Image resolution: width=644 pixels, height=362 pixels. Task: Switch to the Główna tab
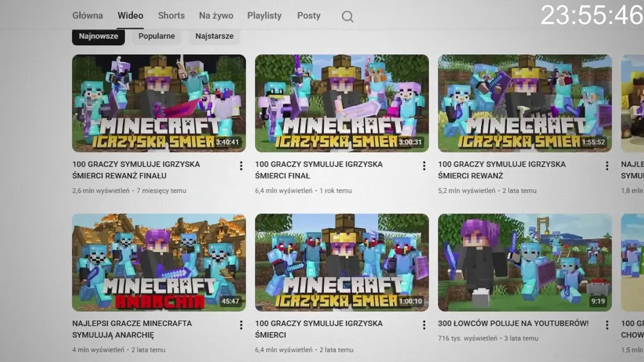pyautogui.click(x=88, y=16)
